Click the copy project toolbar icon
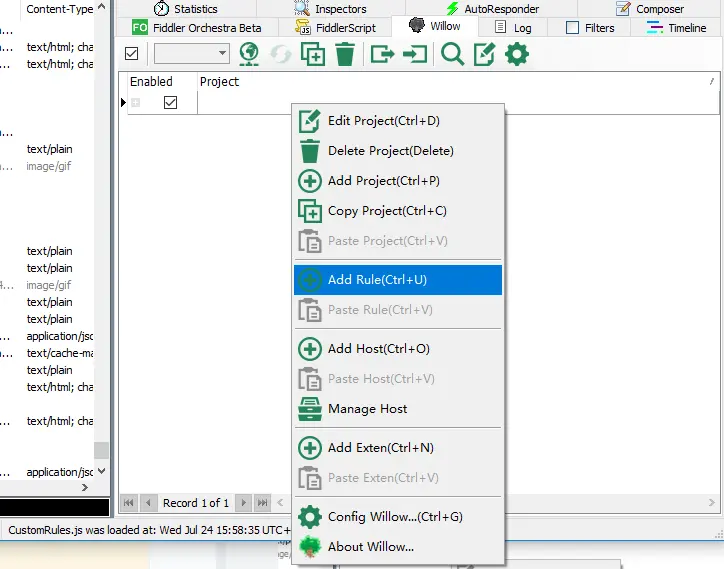The image size is (724, 569). (x=313, y=54)
